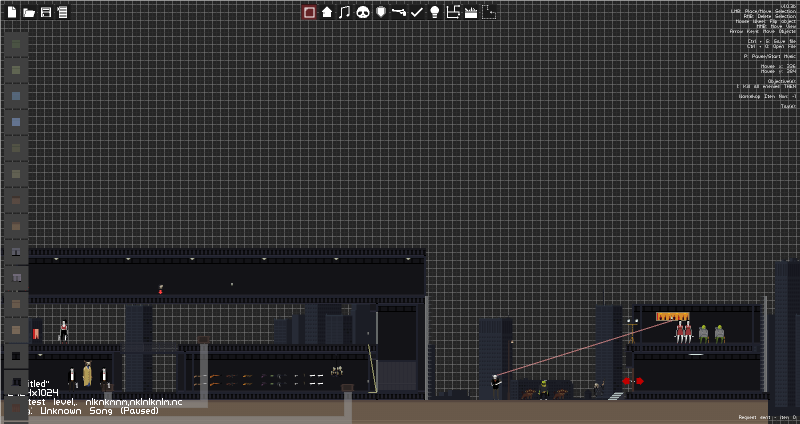Click the "Unknown Song (Paused)" status text

[99, 410]
